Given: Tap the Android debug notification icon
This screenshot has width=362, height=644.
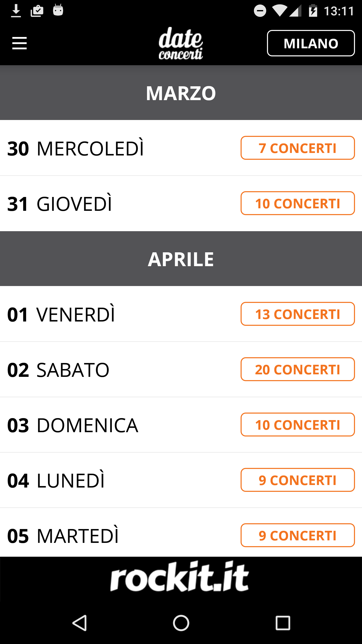Looking at the screenshot, I should [58, 10].
